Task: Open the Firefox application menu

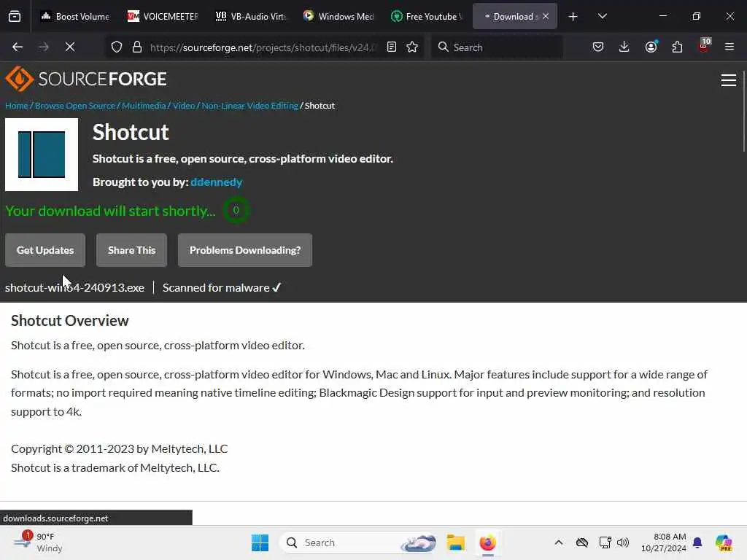Action: pyautogui.click(x=729, y=47)
